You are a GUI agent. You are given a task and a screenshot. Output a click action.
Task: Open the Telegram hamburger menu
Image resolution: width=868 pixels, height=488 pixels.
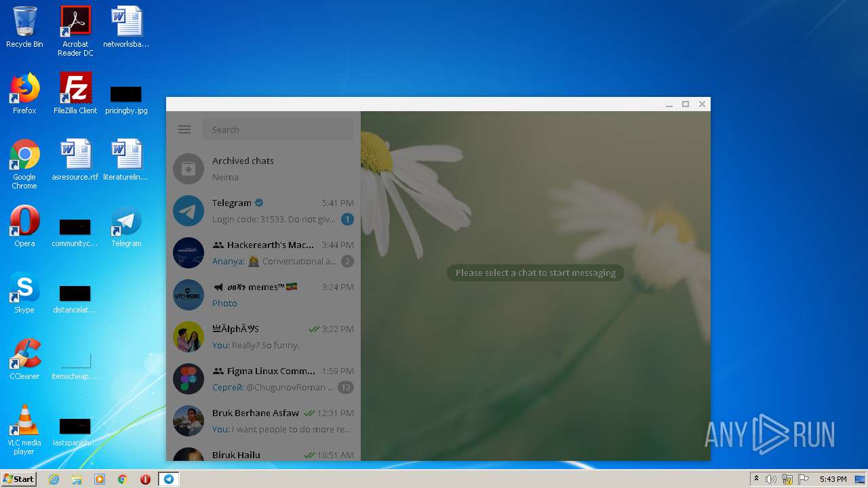point(184,129)
